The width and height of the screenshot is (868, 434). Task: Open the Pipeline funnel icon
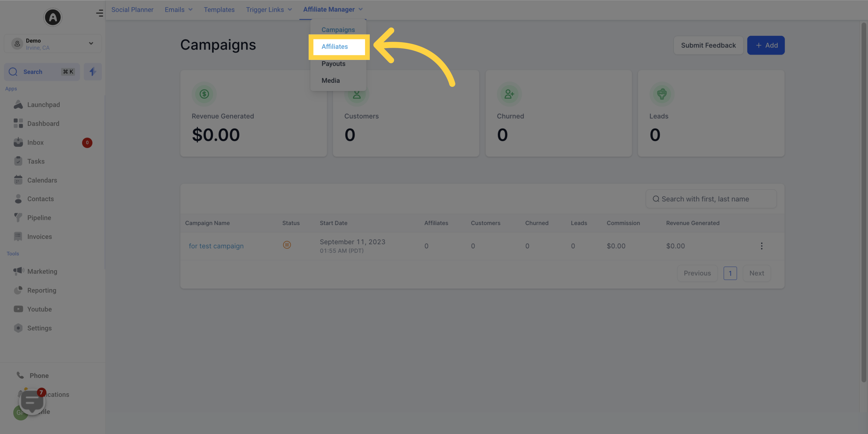click(18, 218)
